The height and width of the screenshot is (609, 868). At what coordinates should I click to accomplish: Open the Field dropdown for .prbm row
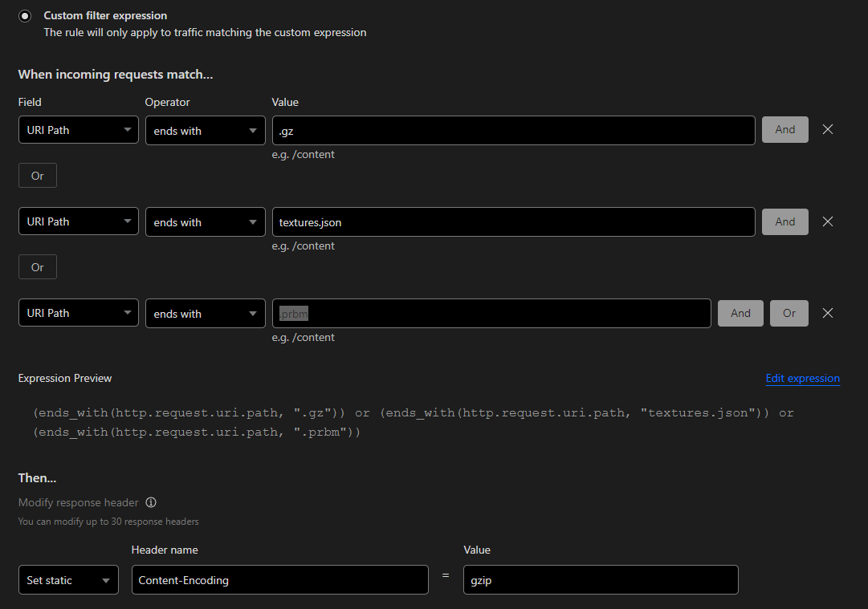click(x=79, y=313)
